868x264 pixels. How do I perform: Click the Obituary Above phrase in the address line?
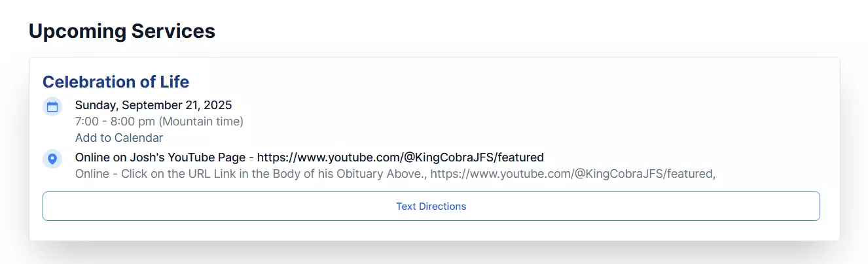point(385,174)
